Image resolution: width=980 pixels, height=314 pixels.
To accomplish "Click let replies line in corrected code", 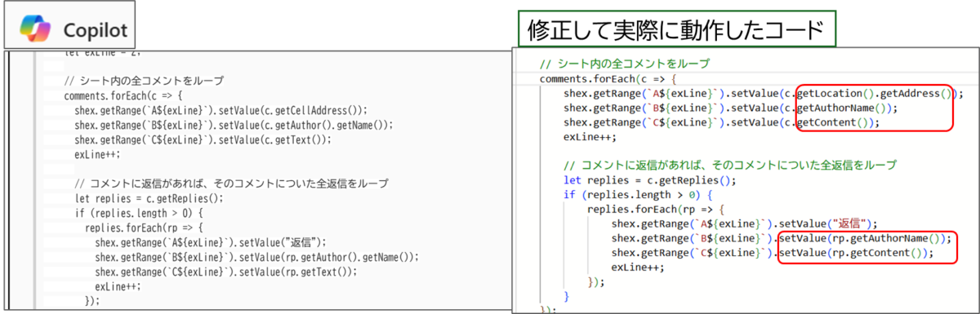I will (650, 180).
